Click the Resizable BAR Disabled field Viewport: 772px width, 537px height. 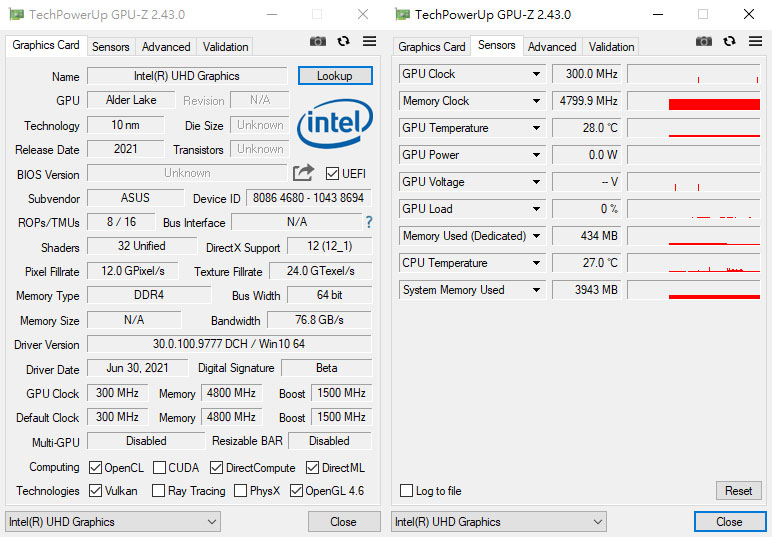[x=330, y=441]
